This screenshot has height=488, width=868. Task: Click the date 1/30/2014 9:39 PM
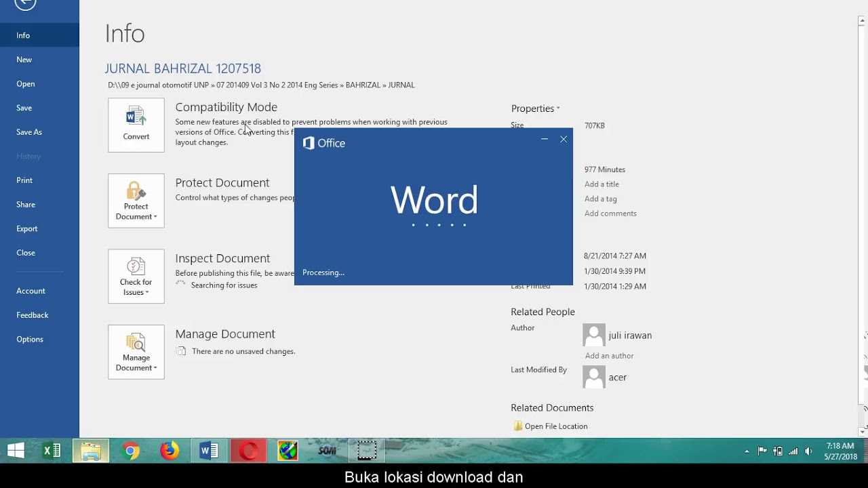click(614, 271)
